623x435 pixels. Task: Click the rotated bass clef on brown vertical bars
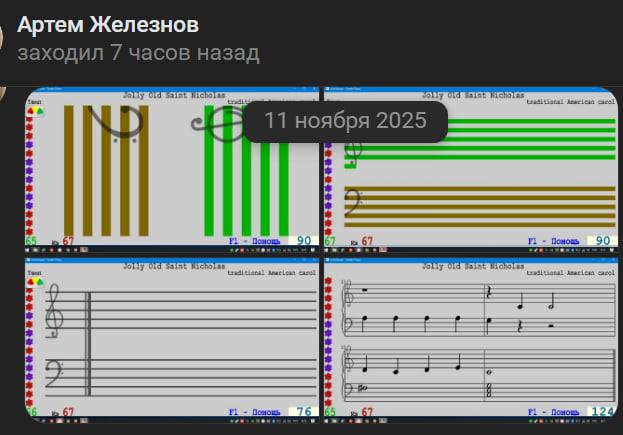[108, 127]
